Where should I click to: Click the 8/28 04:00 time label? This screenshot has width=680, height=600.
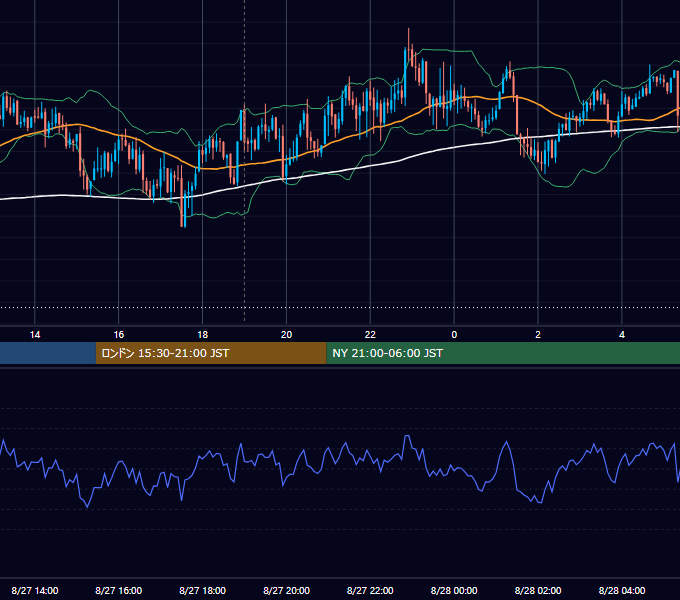point(622,590)
